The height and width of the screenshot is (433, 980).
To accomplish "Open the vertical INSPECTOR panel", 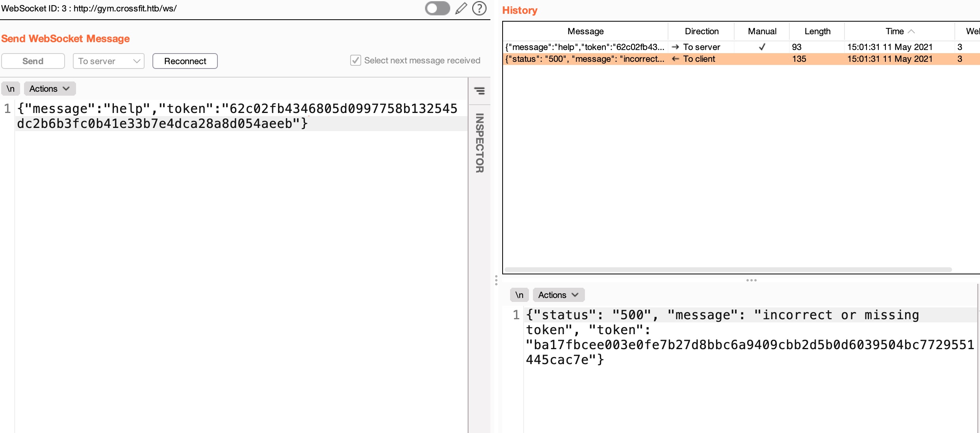I will click(x=479, y=143).
